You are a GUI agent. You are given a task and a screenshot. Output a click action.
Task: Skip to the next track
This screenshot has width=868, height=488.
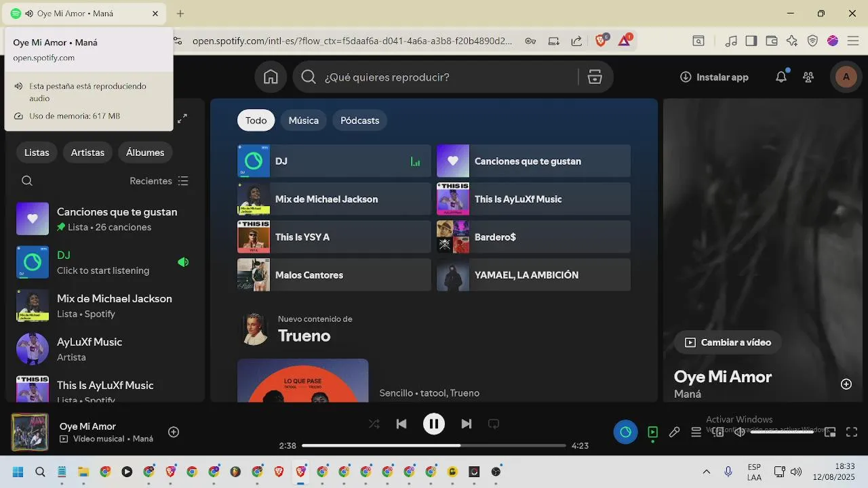point(467,424)
